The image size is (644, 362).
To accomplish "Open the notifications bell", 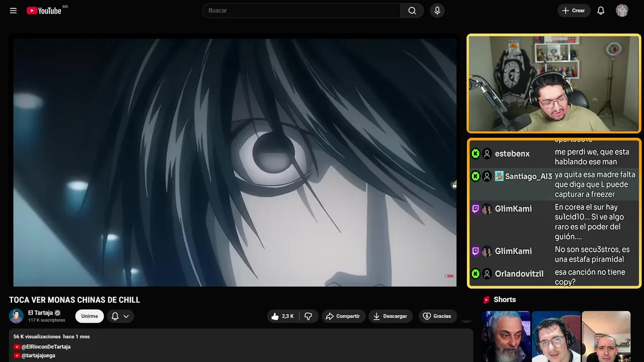I will (601, 11).
